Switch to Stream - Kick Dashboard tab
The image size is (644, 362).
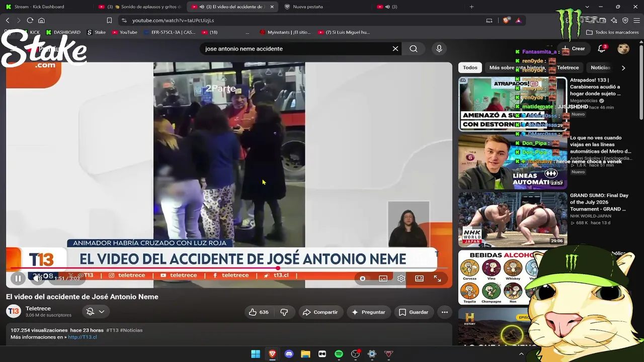(x=39, y=7)
